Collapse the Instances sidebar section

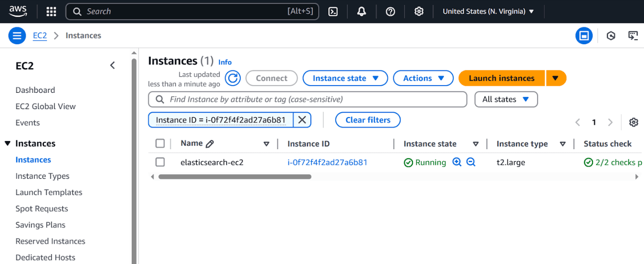click(x=7, y=144)
